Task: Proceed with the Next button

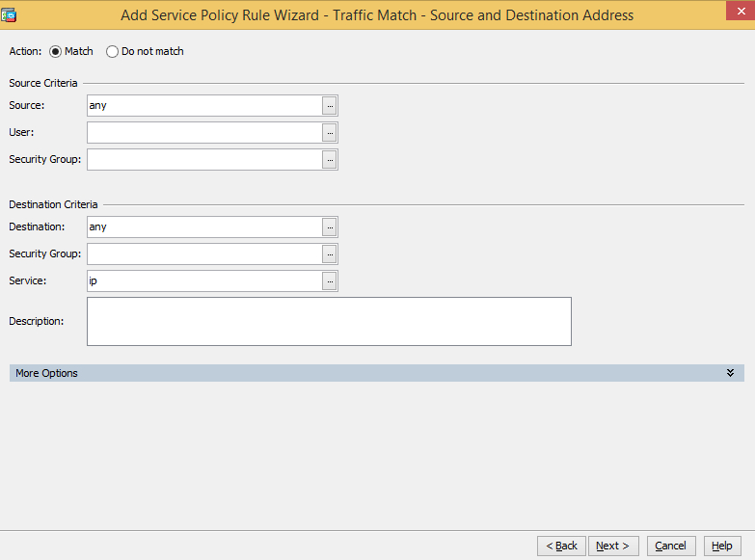Action: (x=612, y=546)
